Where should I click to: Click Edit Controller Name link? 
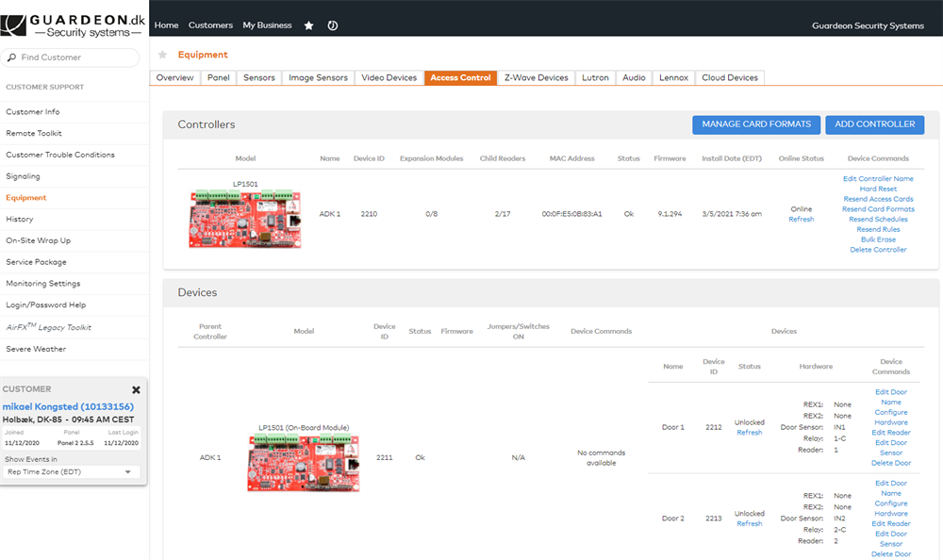[878, 178]
